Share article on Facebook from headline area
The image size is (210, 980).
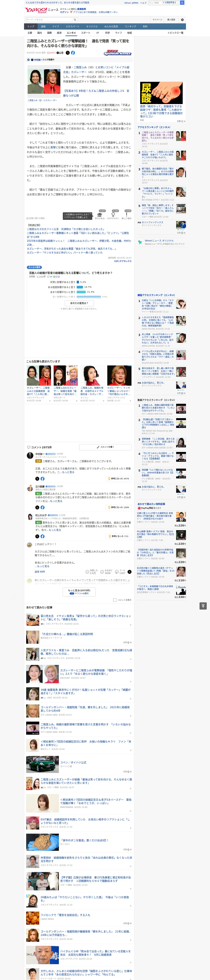click(73, 53)
